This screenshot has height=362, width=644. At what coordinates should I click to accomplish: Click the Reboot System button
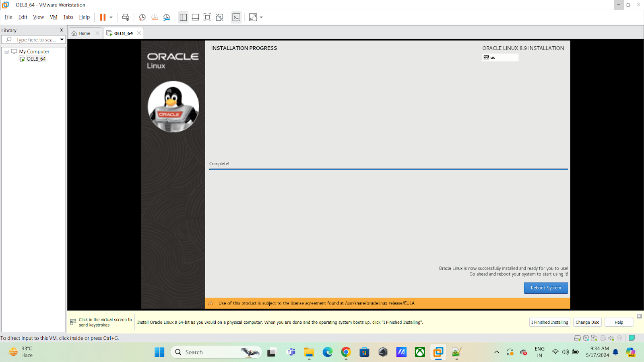pyautogui.click(x=546, y=288)
